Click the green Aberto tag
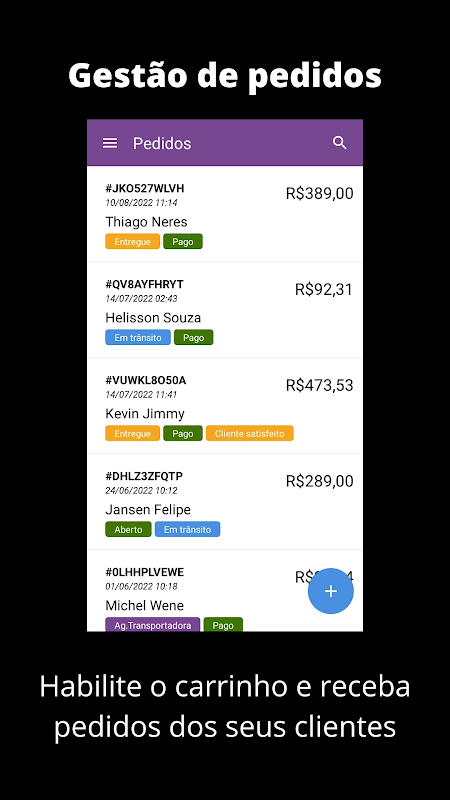Image resolution: width=450 pixels, height=800 pixels. [x=128, y=529]
